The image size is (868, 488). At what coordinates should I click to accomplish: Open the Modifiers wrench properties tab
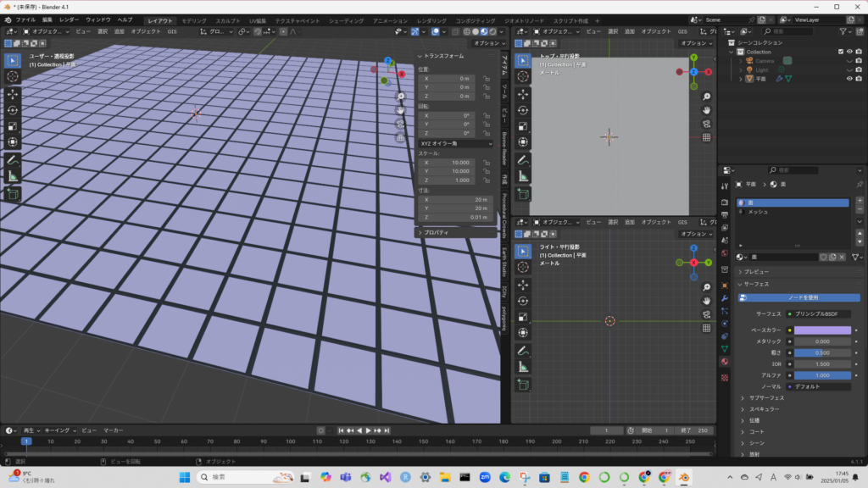point(725,298)
